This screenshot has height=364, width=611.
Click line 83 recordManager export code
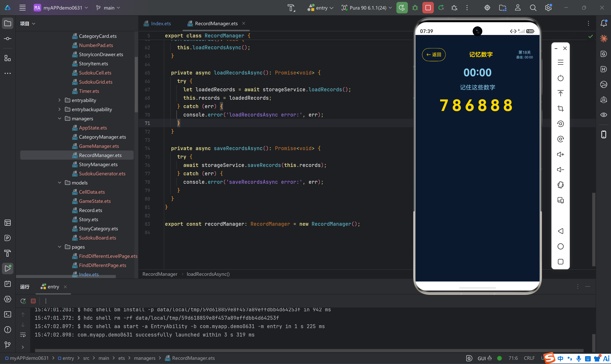[262, 224]
